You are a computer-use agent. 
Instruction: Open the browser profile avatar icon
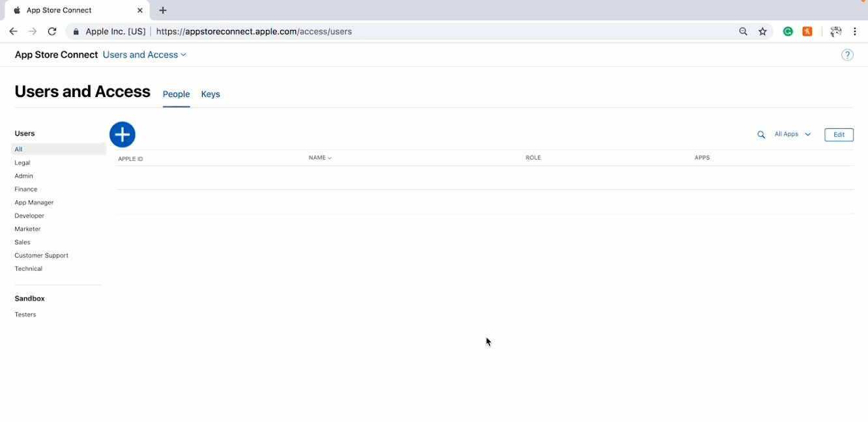pyautogui.click(x=835, y=31)
